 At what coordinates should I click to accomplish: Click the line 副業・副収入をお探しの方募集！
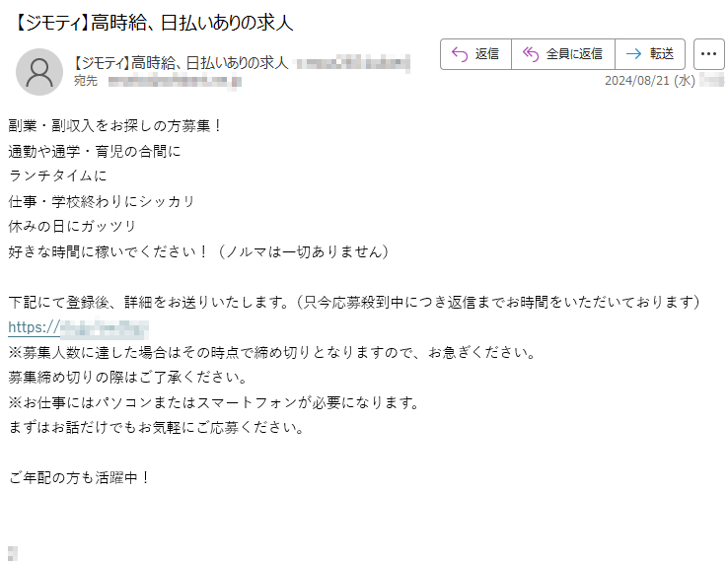116,125
